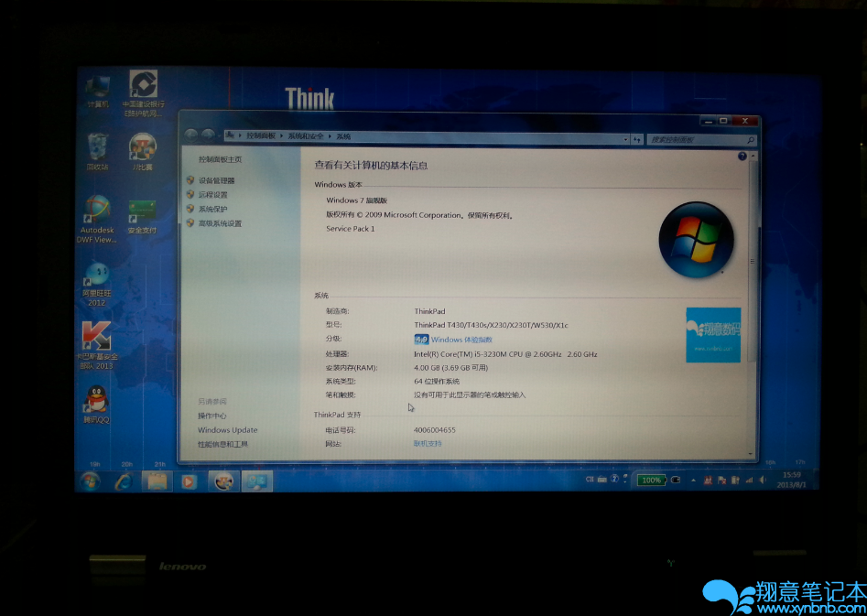Click the CH input language indicator
Viewport: 867px width, 616px height.
(590, 480)
